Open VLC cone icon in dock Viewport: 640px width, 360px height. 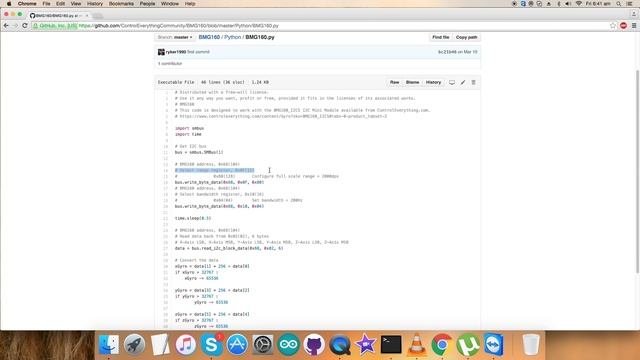(416, 344)
